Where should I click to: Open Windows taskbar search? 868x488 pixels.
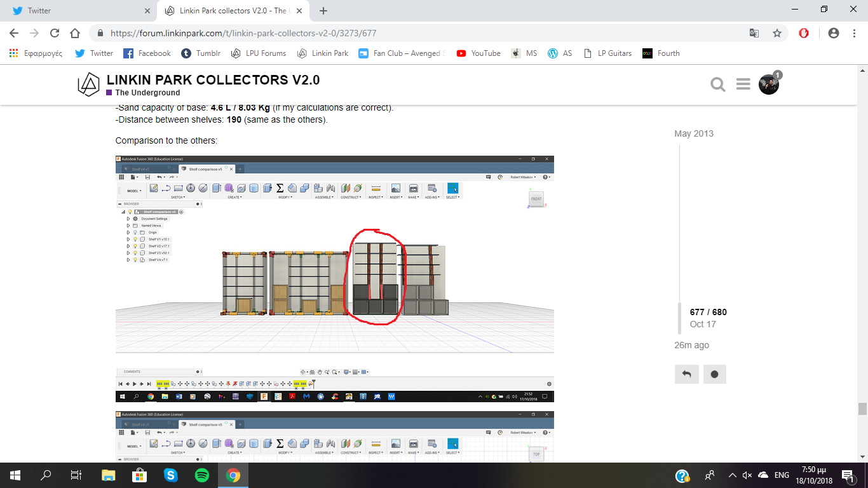[46, 475]
